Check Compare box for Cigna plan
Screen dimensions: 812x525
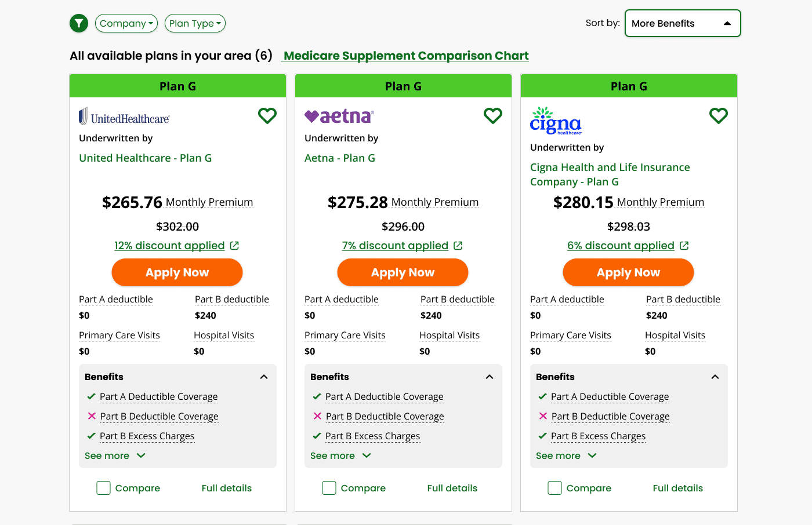point(555,488)
